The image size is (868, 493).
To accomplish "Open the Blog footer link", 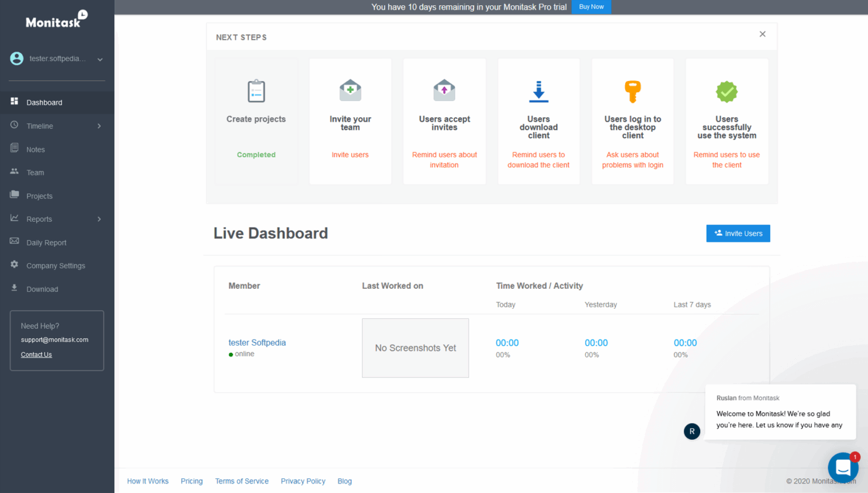I will pos(345,481).
